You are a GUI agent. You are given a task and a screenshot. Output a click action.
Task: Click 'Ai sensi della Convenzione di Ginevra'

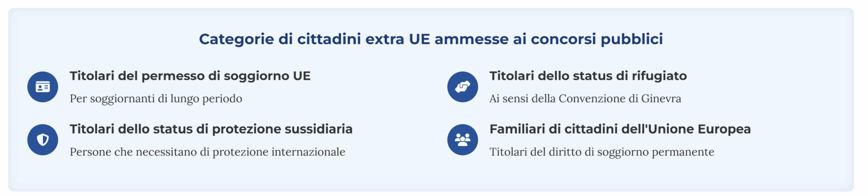(585, 99)
